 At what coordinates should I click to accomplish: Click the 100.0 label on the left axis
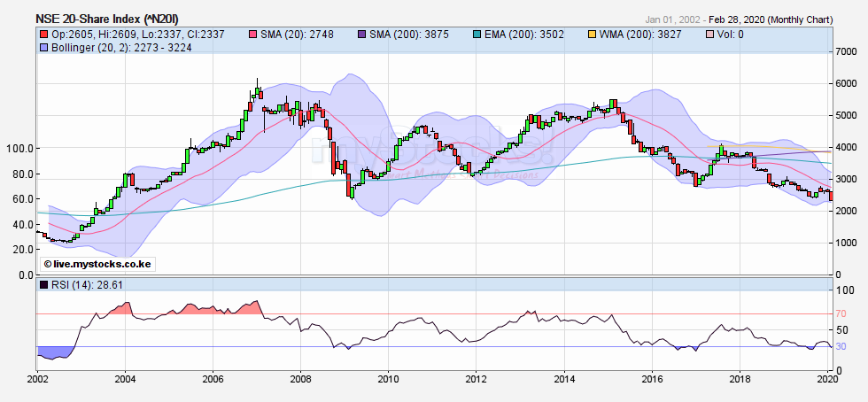18,149
